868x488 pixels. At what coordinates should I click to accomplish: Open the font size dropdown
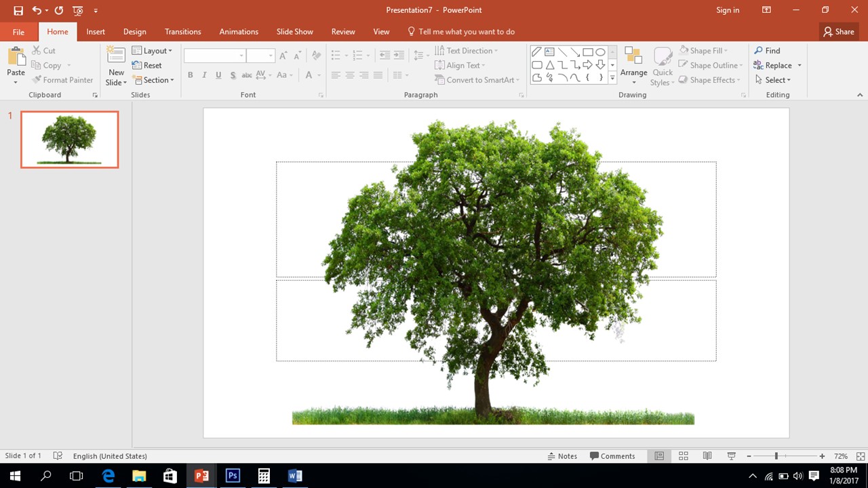click(x=270, y=55)
